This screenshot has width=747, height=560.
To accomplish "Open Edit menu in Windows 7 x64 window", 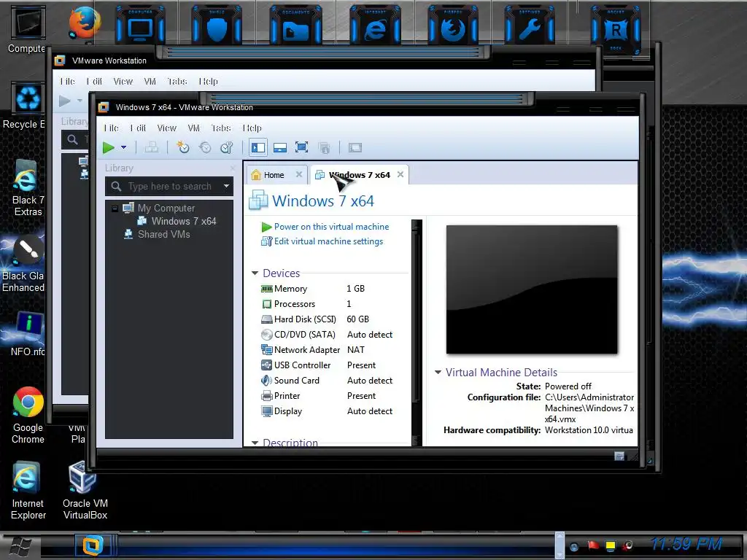I will (138, 128).
